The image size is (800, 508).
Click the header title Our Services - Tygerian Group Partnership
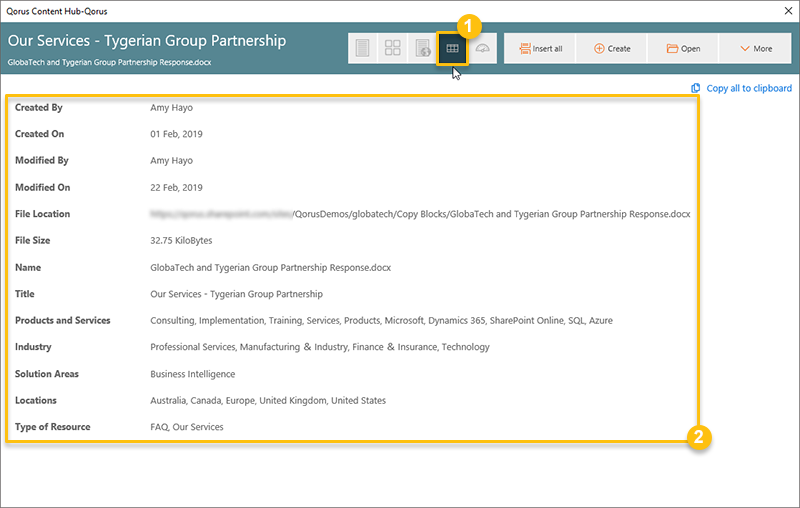[x=147, y=41]
